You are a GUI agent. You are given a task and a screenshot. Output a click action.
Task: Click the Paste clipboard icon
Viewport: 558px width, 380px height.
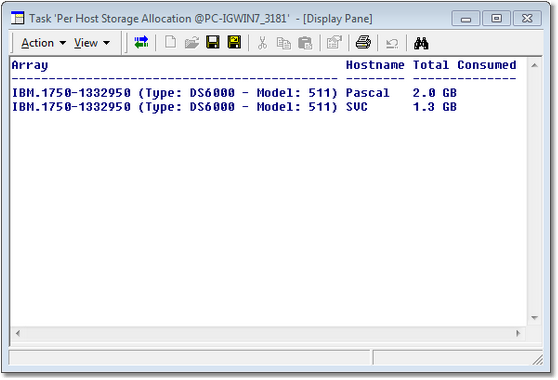coord(305,43)
